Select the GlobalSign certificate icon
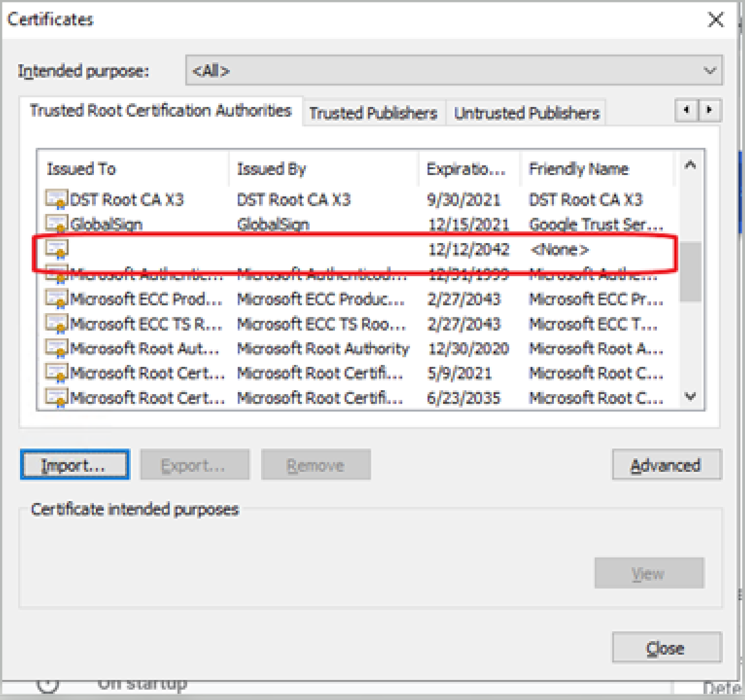745x700 pixels. (57, 224)
